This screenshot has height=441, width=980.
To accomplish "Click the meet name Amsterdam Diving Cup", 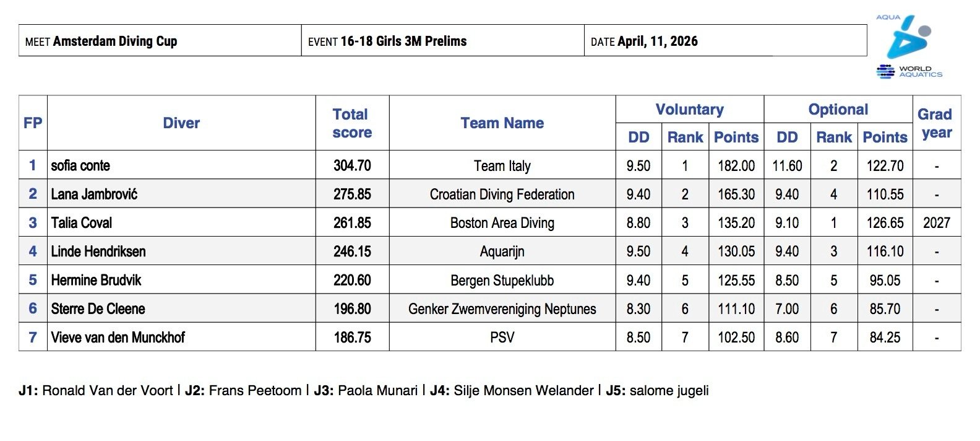I will click(x=115, y=41).
